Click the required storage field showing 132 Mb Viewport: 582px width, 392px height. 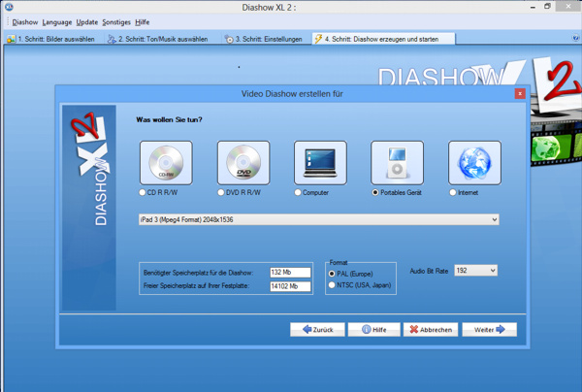tap(290, 273)
